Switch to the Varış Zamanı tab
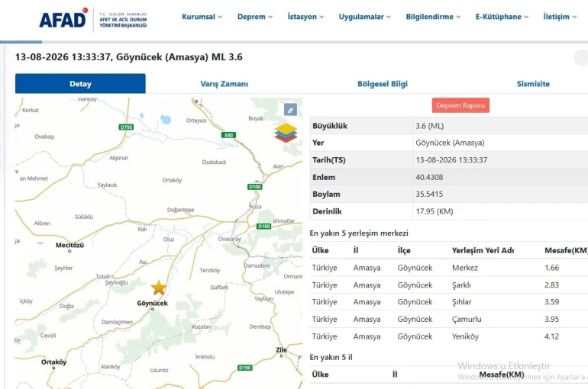Image resolution: width=588 pixels, height=389 pixels. pos(225,84)
